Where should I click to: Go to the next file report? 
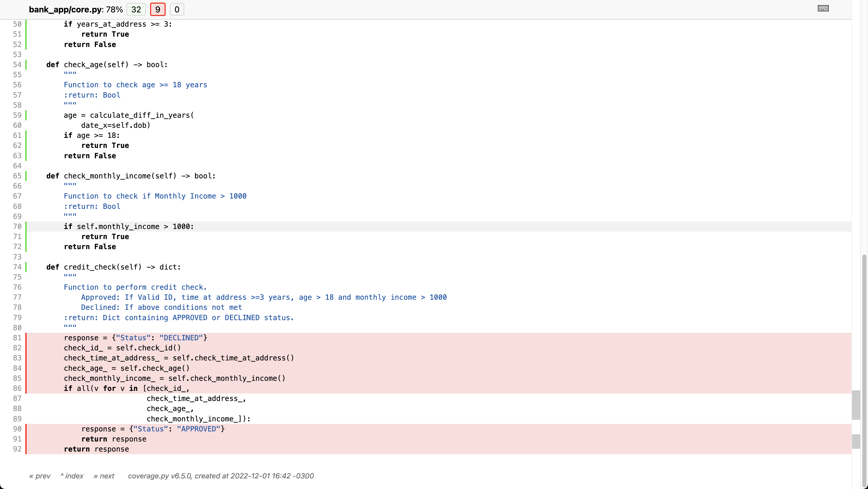[x=104, y=476]
